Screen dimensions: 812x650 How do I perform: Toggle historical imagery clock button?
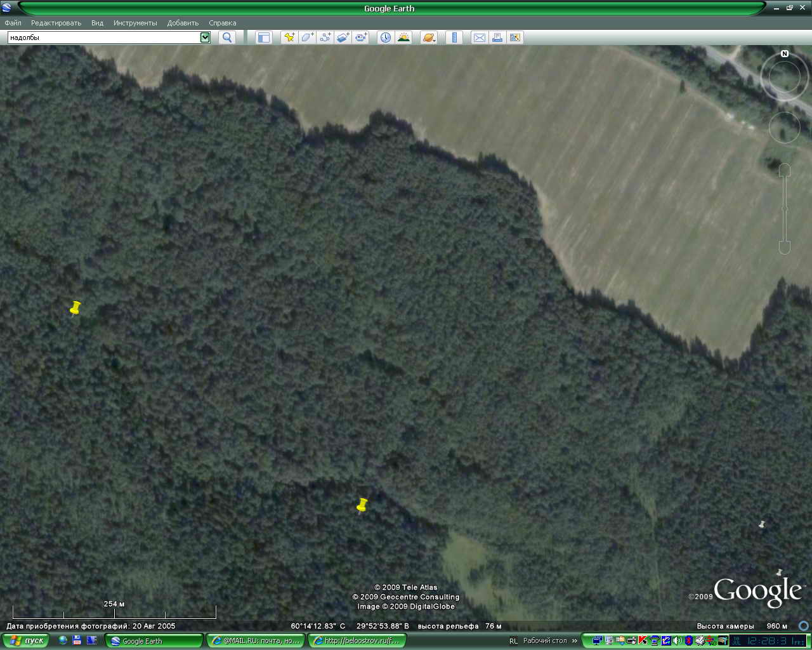(x=386, y=37)
